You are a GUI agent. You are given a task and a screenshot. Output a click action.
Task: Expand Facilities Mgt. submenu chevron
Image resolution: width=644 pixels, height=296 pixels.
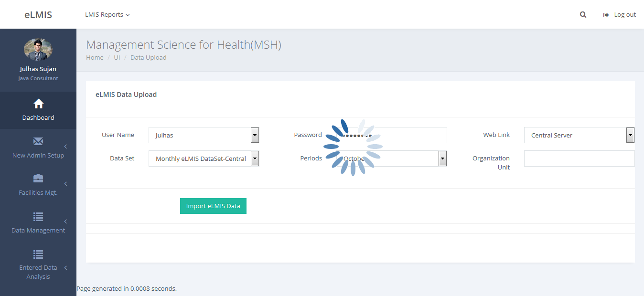click(65, 184)
